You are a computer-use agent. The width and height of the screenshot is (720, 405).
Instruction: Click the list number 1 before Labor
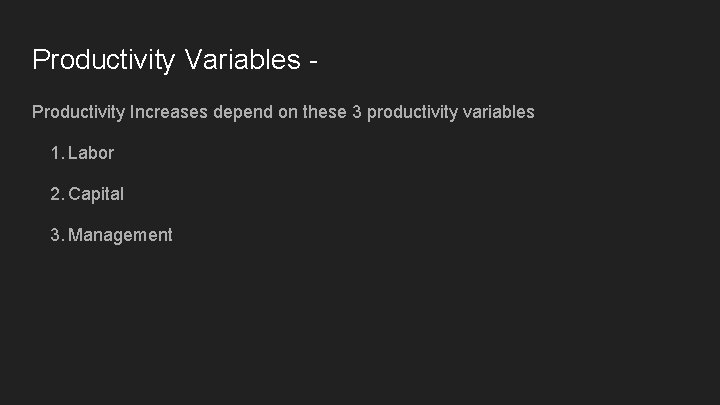click(x=56, y=153)
